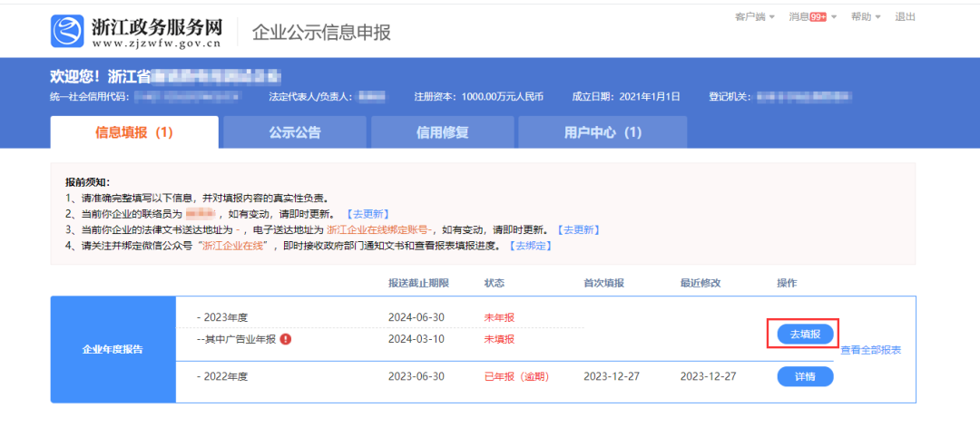The width and height of the screenshot is (980, 437).
Task: Expand the 帮助 dropdown menu
Action: pos(866,17)
